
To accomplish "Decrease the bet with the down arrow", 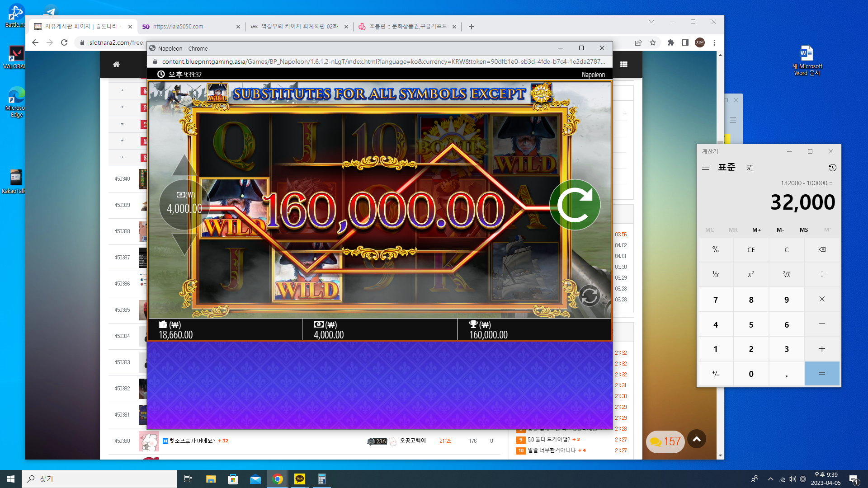I will [184, 245].
